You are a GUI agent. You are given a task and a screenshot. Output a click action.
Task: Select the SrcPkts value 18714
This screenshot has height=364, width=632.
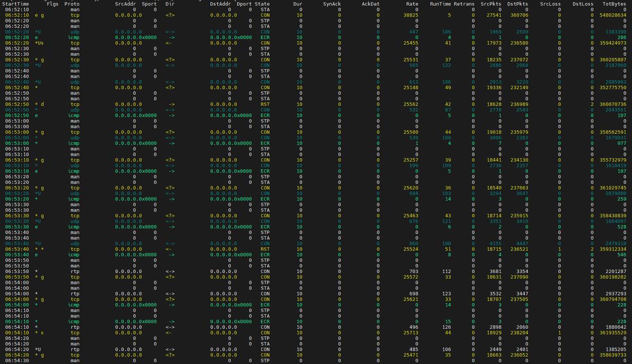click(x=495, y=215)
